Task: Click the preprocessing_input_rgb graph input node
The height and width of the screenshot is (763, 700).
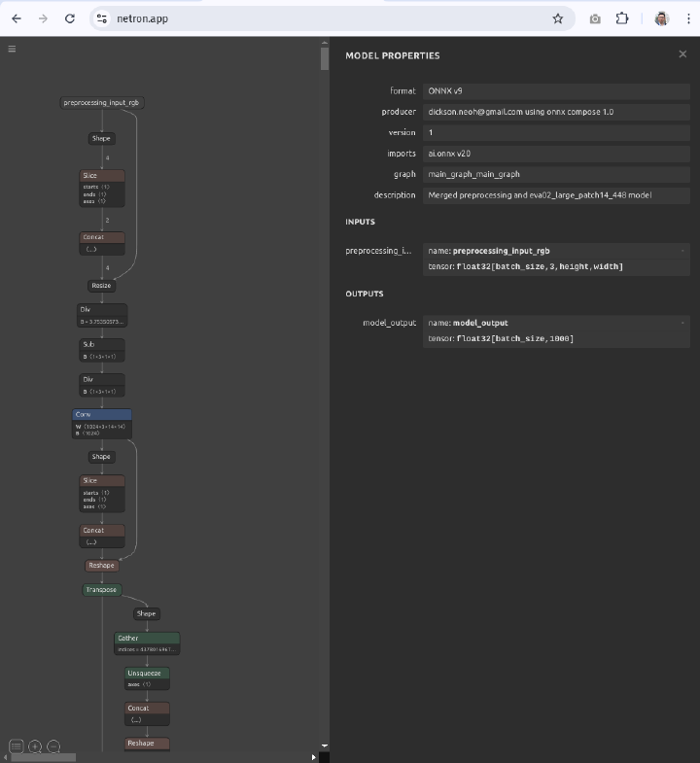Action: pyautogui.click(x=102, y=102)
